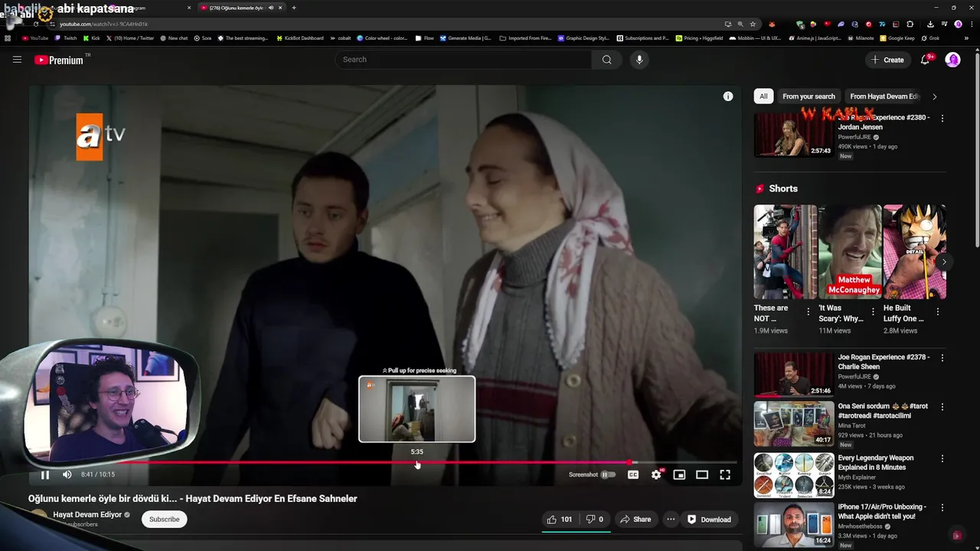Viewport: 980px width, 551px height.
Task: Open Every Legendary Weapon Explained thumbnail
Action: coord(793,475)
